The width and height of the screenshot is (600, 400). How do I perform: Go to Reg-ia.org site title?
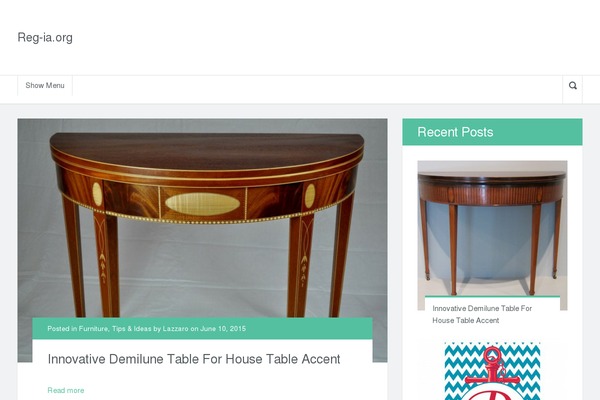pyautogui.click(x=45, y=38)
